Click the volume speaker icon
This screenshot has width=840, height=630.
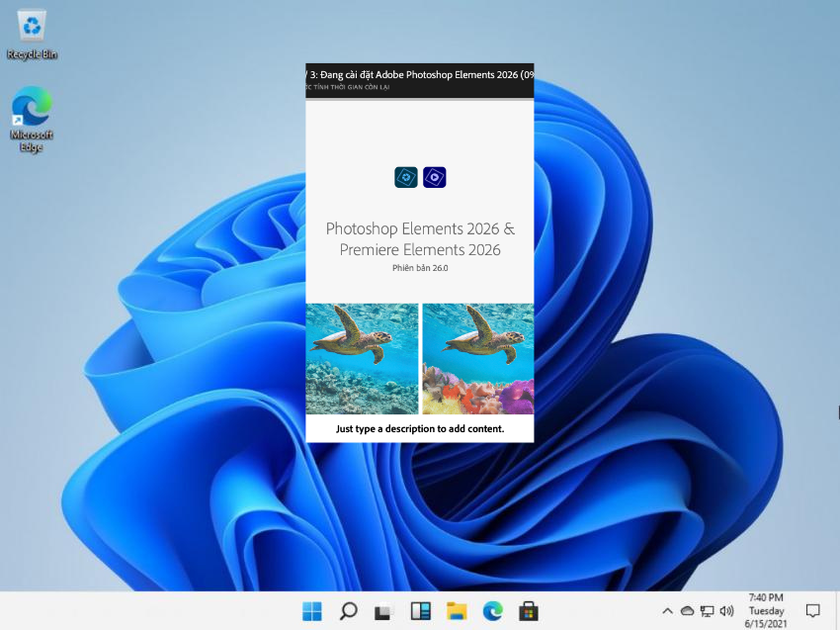727,611
